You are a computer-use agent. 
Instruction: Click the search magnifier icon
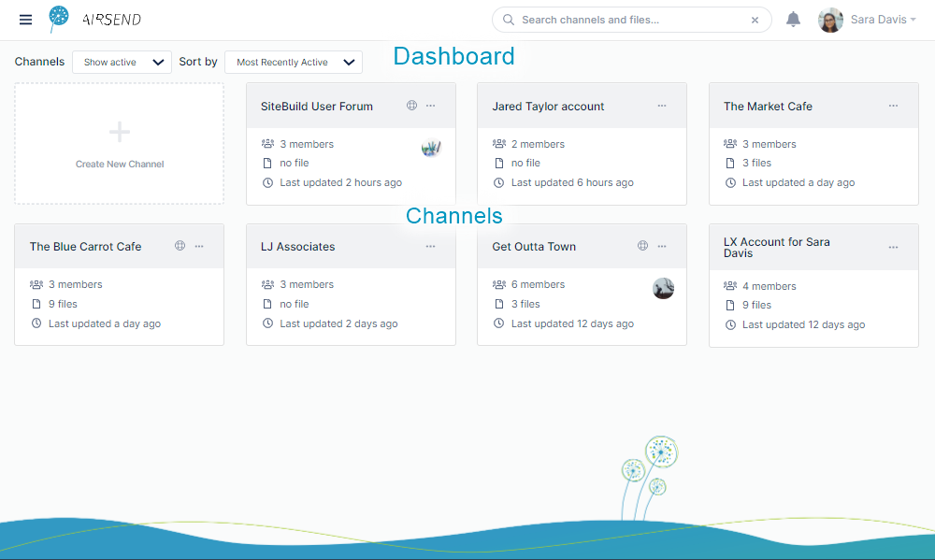509,20
